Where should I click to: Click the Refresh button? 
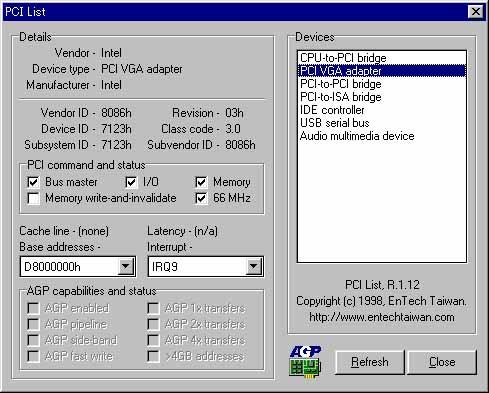point(370,362)
